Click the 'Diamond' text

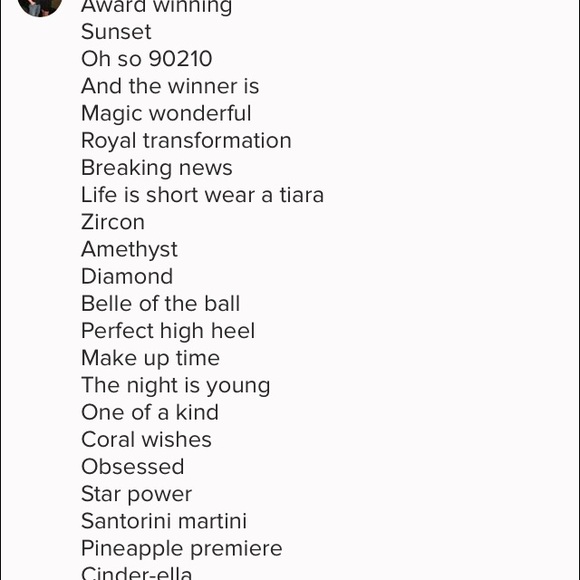127,277
